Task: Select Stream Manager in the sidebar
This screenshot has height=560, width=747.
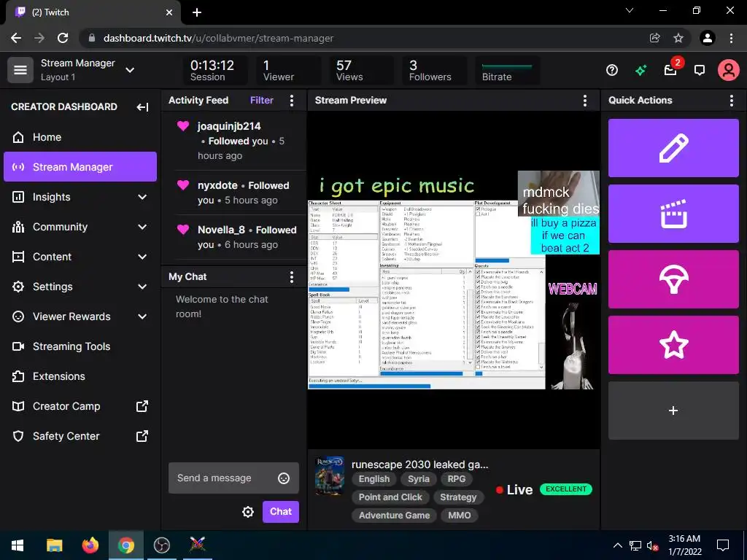Action: click(80, 167)
